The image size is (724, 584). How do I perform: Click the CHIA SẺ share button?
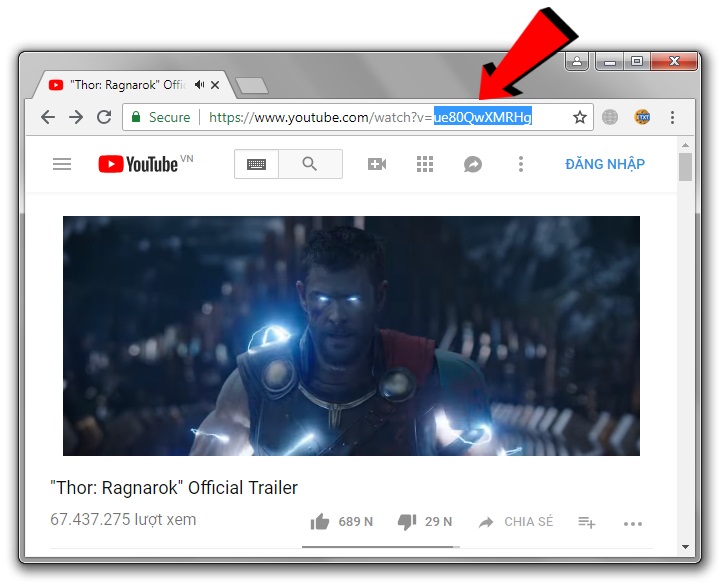click(x=516, y=522)
